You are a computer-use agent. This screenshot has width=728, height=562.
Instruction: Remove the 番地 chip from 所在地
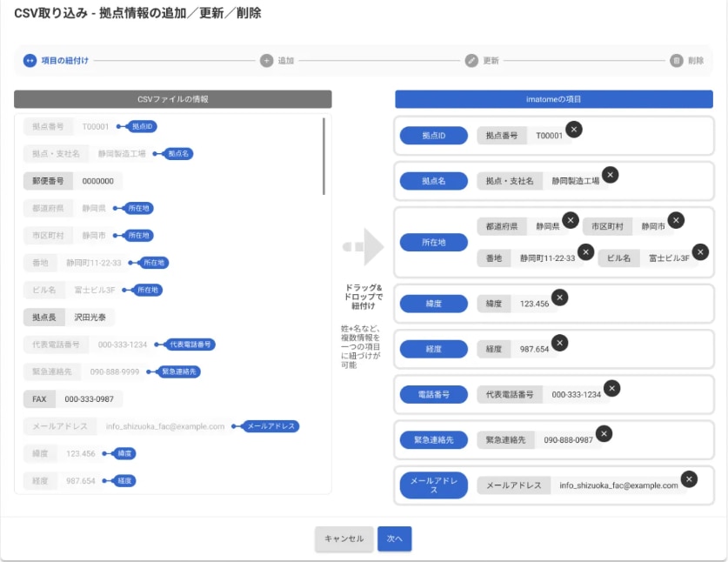tap(585, 252)
